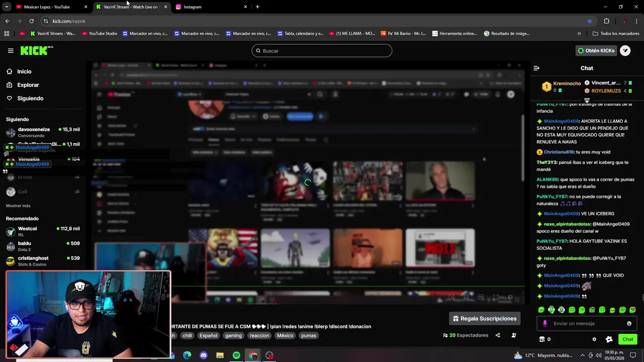Open Microsoft Edge from taskbar

pos(187,355)
